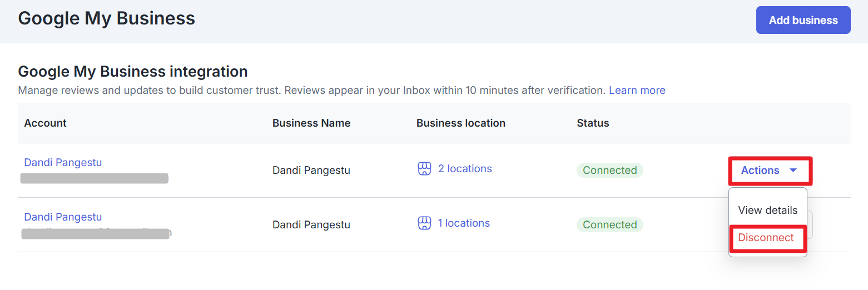This screenshot has width=868, height=290.
Task: Click the Business Name column header
Action: (311, 123)
